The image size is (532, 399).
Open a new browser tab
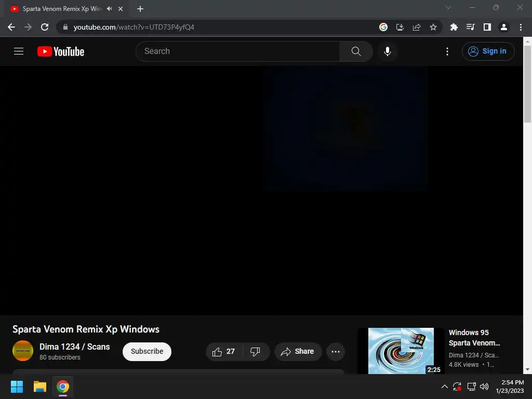coord(140,9)
